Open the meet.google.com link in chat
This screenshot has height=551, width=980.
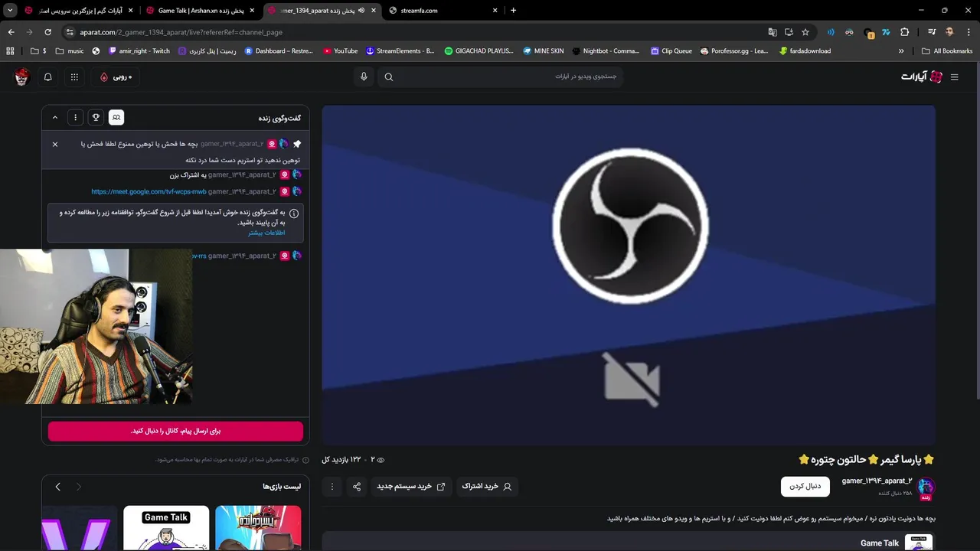[x=149, y=191]
